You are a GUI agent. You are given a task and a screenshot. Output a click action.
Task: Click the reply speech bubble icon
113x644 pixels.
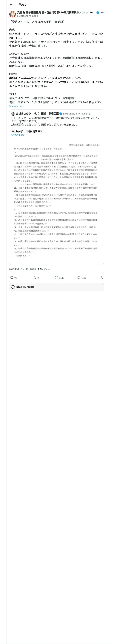pos(12,278)
